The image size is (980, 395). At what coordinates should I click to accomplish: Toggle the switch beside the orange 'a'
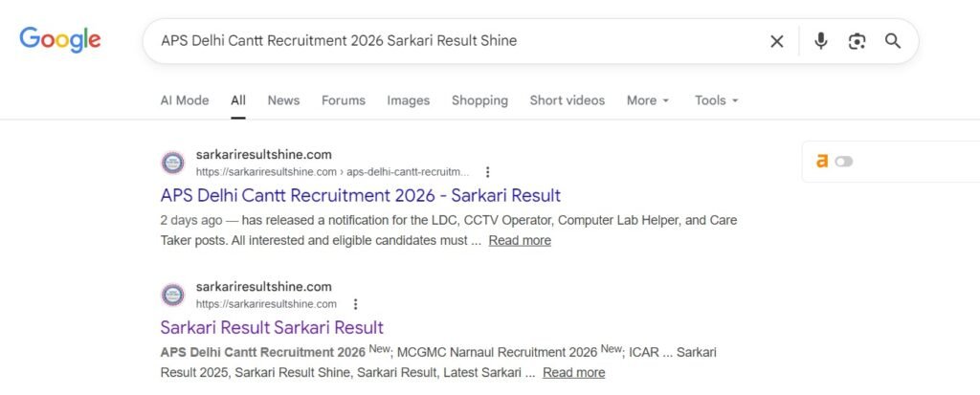point(843,162)
